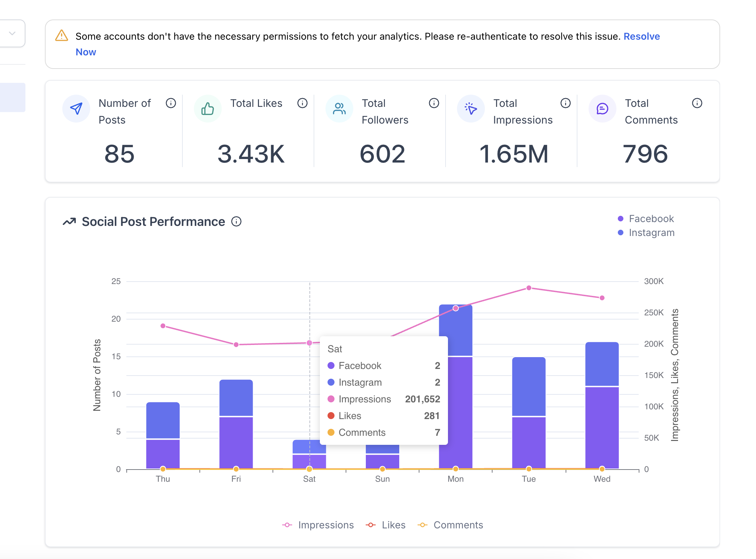Click the highlighted left sidebar item

13,97
